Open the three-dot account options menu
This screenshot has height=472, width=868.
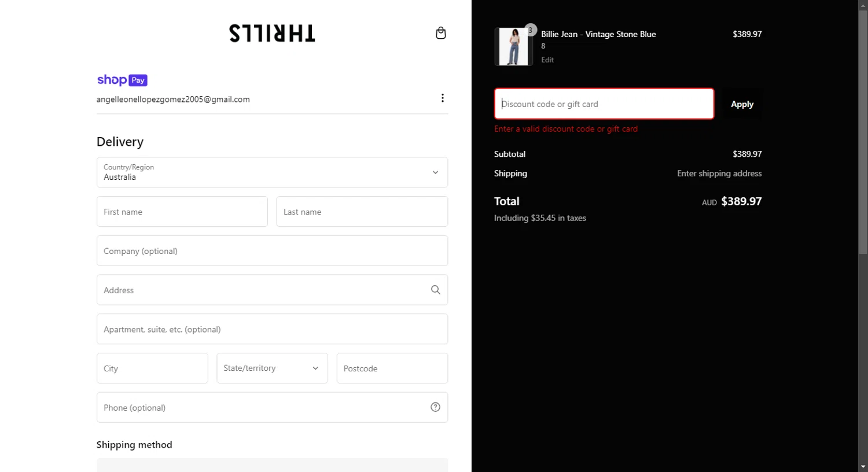[x=443, y=98]
